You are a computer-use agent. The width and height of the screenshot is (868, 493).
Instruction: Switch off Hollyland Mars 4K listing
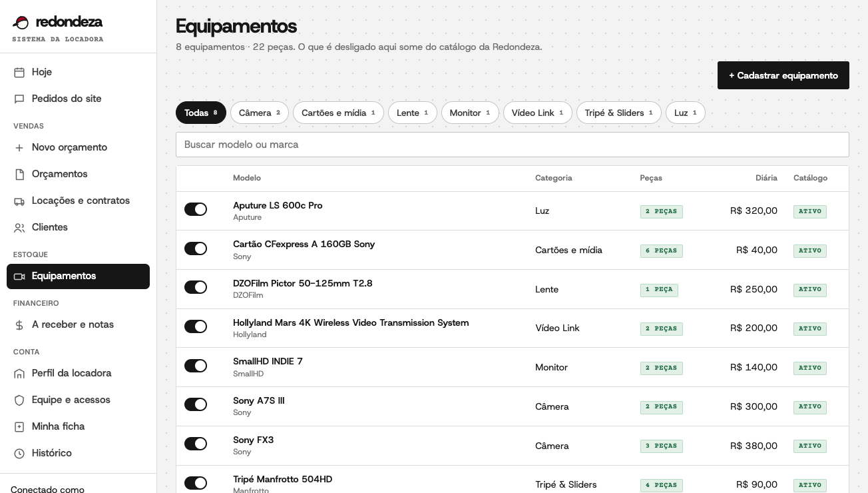tap(196, 326)
